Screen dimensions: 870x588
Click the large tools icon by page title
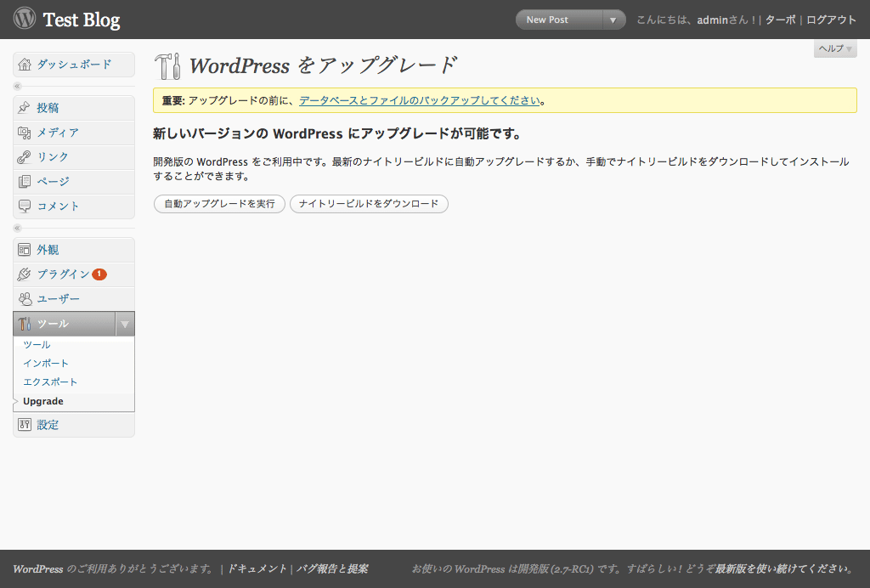(x=167, y=66)
